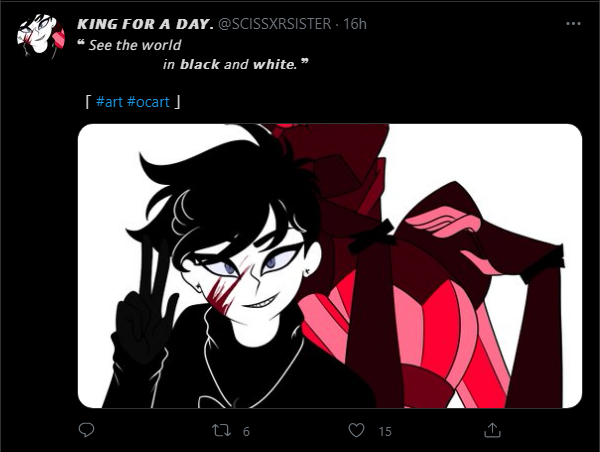Retweet this post using the arrows icon
Viewport: 600px width, 452px height.
click(222, 430)
